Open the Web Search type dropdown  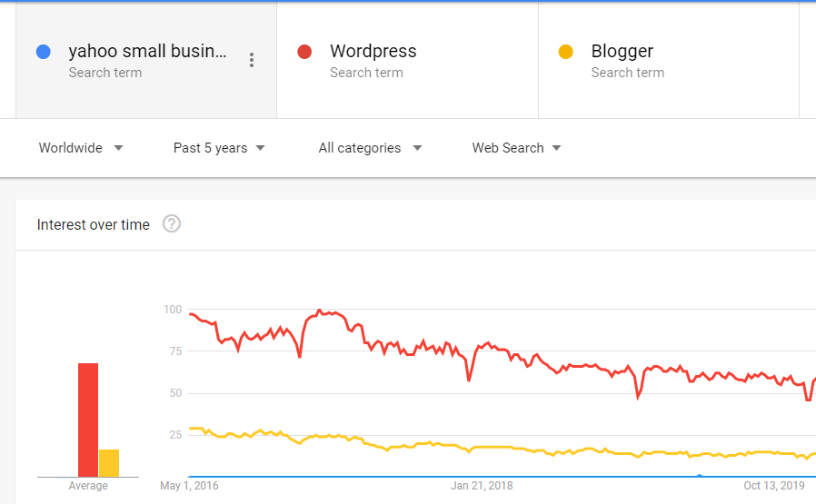click(x=516, y=148)
